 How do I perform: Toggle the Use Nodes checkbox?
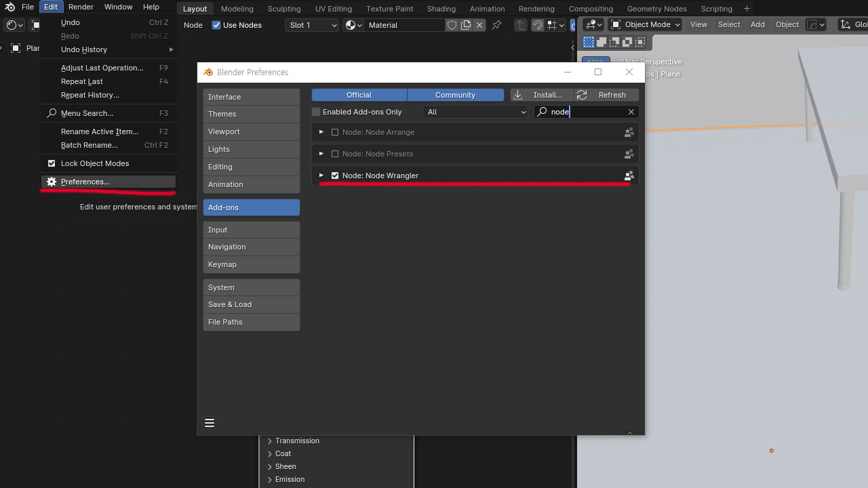[x=216, y=25]
